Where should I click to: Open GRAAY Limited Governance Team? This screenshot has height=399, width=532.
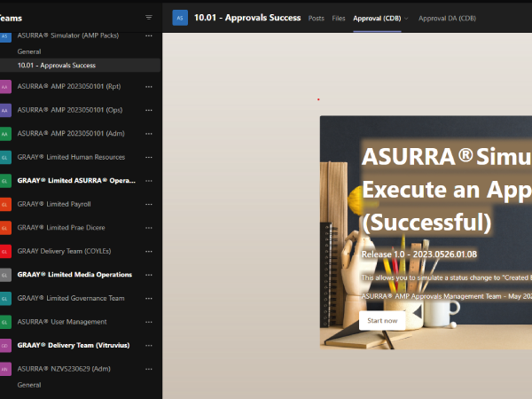point(71,298)
